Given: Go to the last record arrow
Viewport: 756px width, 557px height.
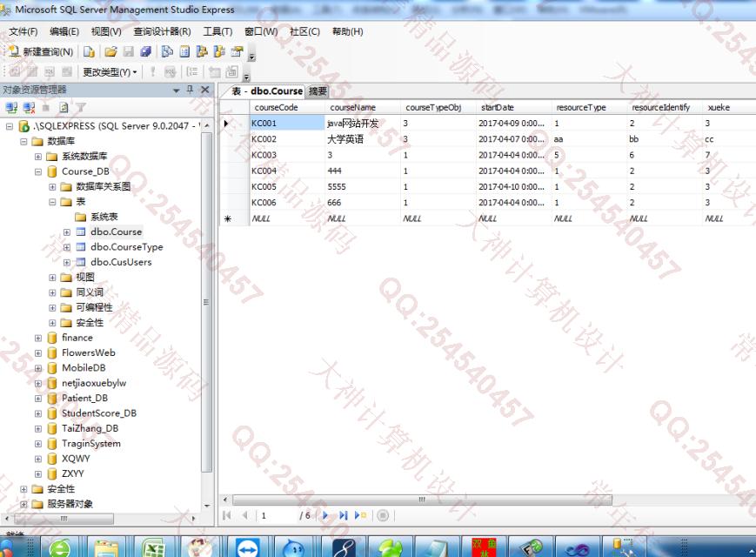Looking at the screenshot, I should (343, 515).
